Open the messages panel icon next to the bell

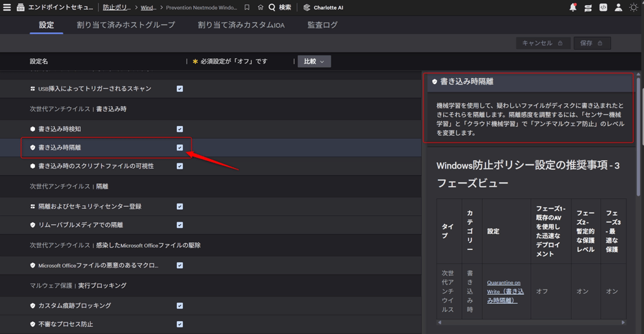tap(588, 7)
